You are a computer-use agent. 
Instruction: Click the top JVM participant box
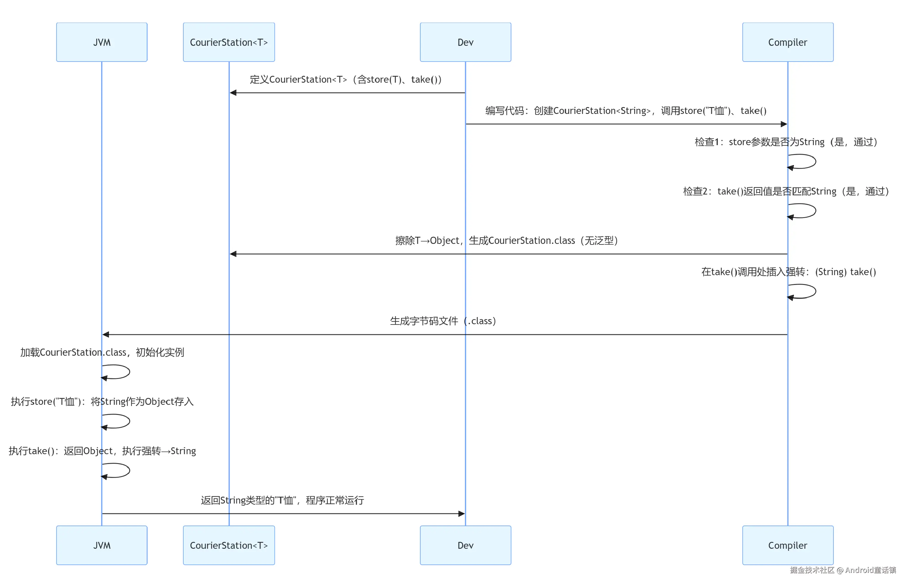tap(102, 42)
